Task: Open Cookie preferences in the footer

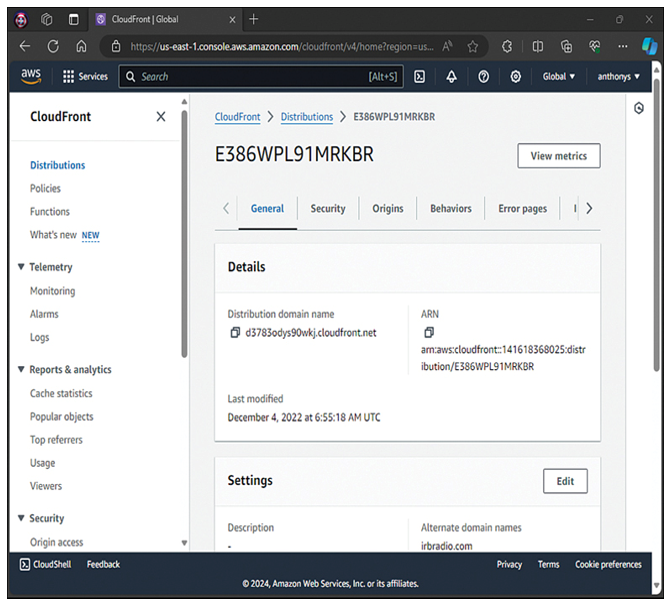Action: [608, 564]
